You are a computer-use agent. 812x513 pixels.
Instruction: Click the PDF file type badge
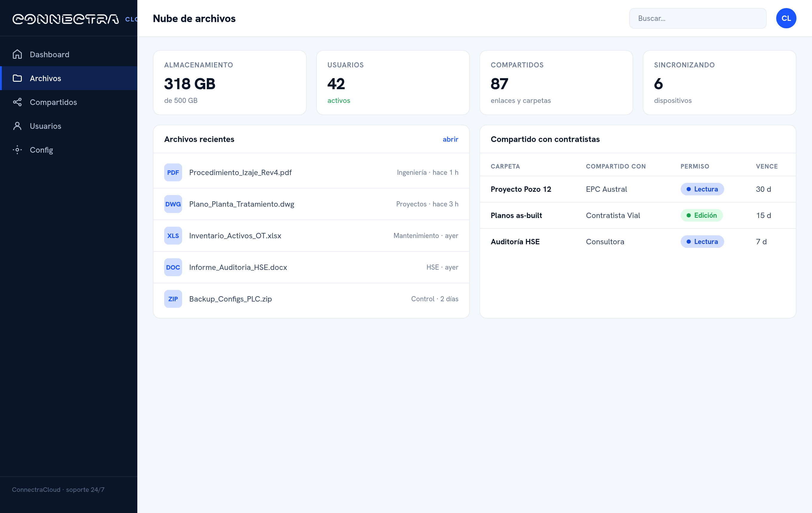173,172
